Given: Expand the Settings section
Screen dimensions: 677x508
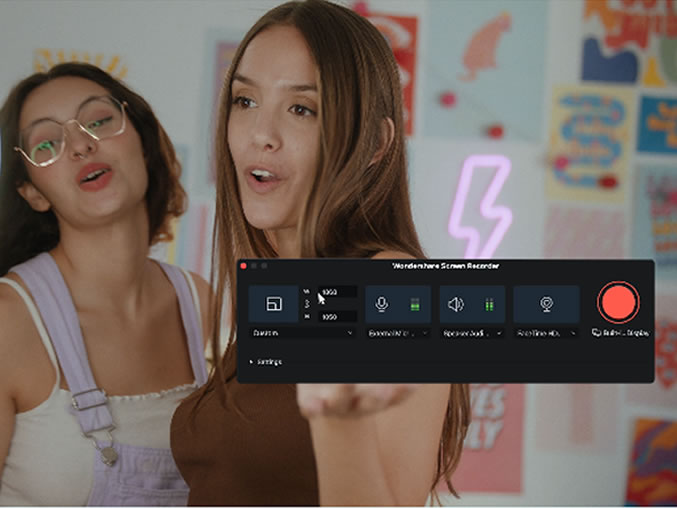Looking at the screenshot, I should point(266,362).
